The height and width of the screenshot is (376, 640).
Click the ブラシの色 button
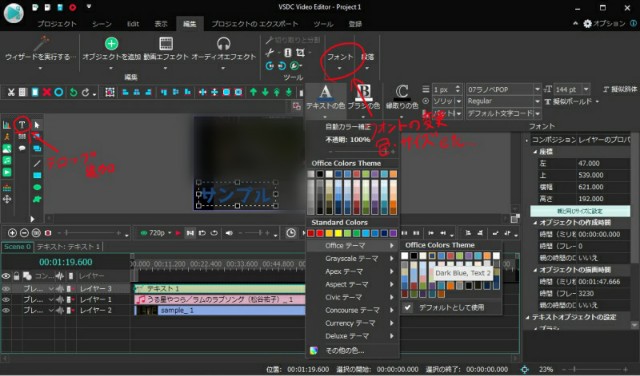coord(364,100)
